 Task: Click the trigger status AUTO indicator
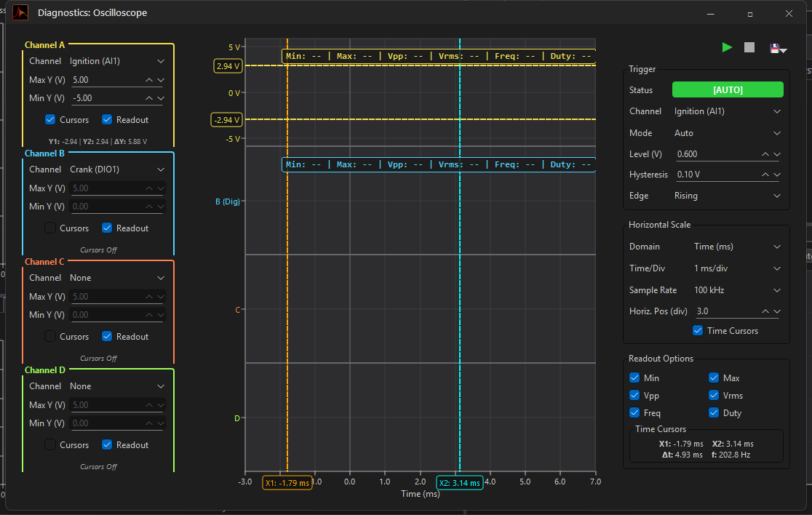pyautogui.click(x=728, y=89)
